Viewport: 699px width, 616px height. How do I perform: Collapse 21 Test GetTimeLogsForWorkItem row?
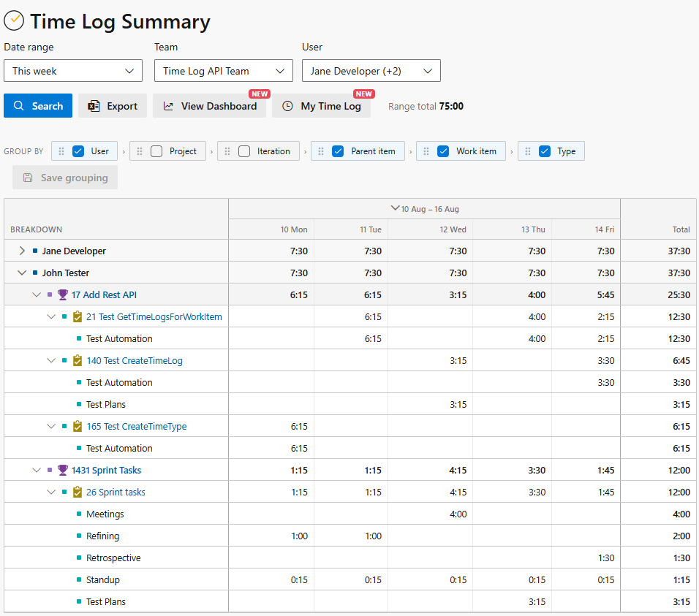[x=51, y=316]
